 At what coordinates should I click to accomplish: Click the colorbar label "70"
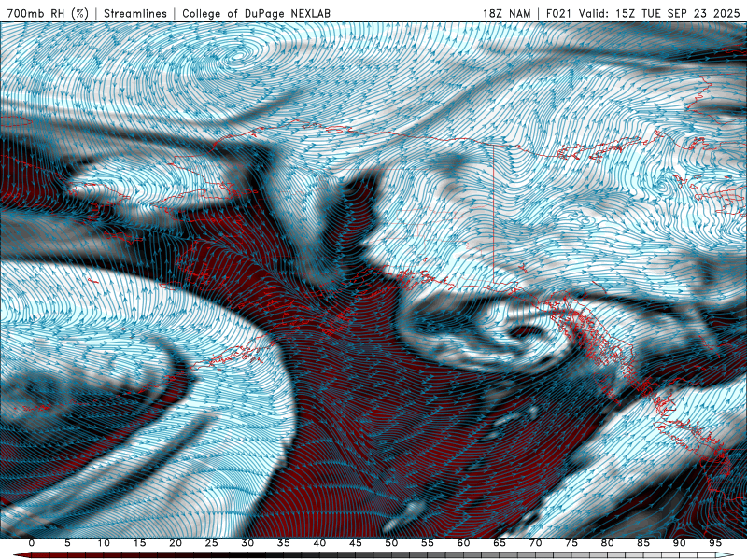(535, 543)
